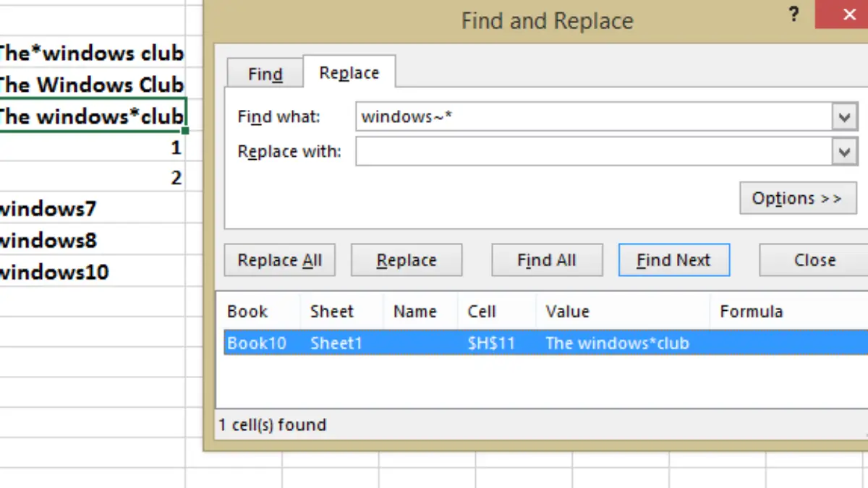Screen dimensions: 868x488
Task: Select the Replace tab
Action: 349,73
